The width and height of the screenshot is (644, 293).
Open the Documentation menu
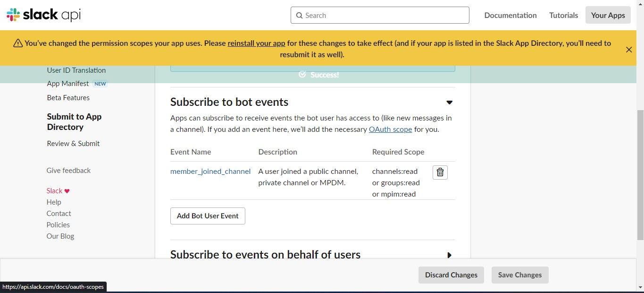click(510, 15)
